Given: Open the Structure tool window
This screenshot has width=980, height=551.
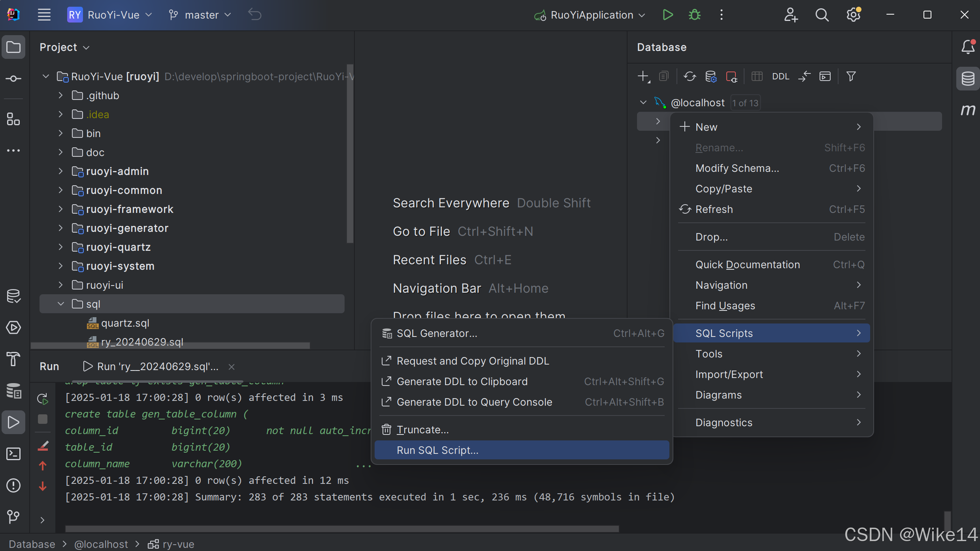Looking at the screenshot, I should [13, 119].
